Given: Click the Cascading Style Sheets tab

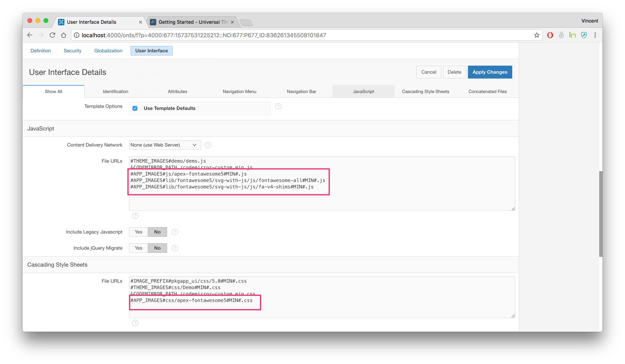Looking at the screenshot, I should click(426, 91).
